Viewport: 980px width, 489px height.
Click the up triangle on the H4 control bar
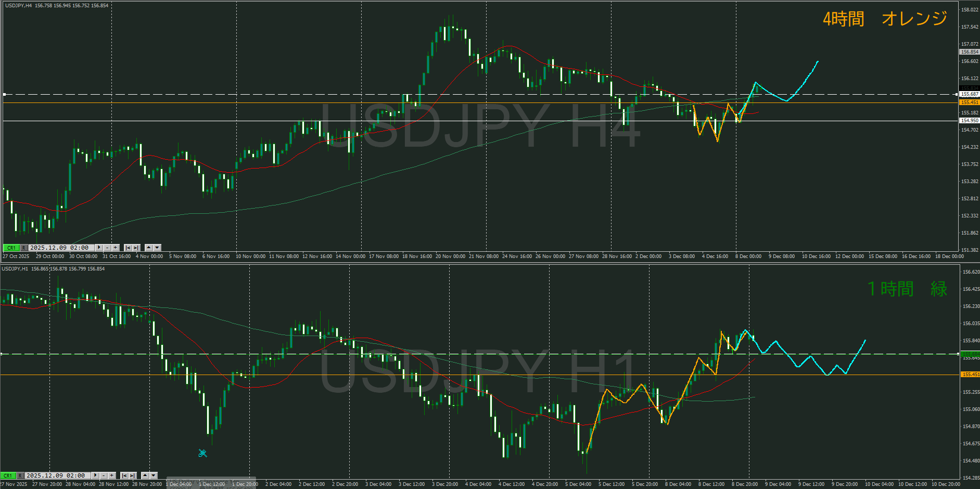point(149,248)
